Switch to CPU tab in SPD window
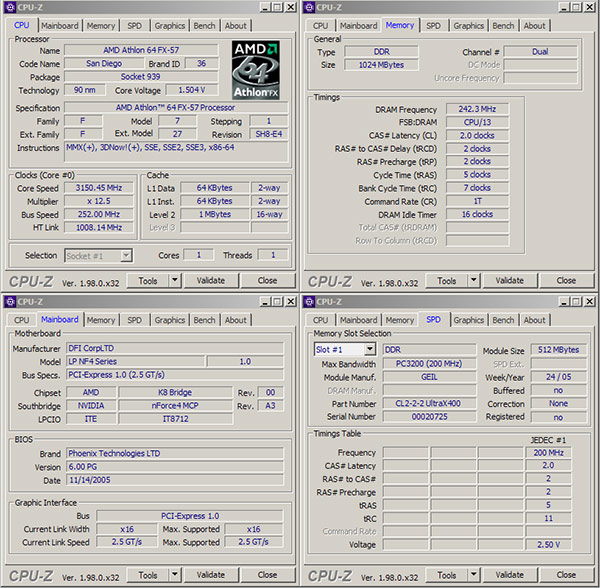This screenshot has width=600, height=588. [320, 320]
